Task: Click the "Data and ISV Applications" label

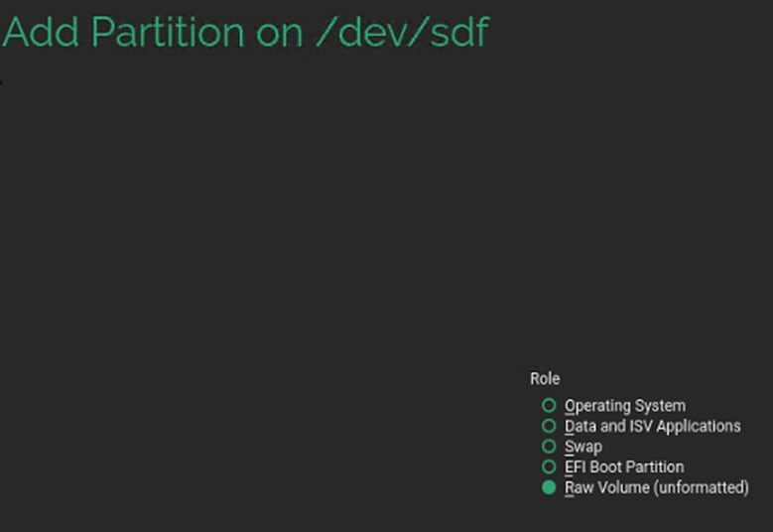Action: 652,426
